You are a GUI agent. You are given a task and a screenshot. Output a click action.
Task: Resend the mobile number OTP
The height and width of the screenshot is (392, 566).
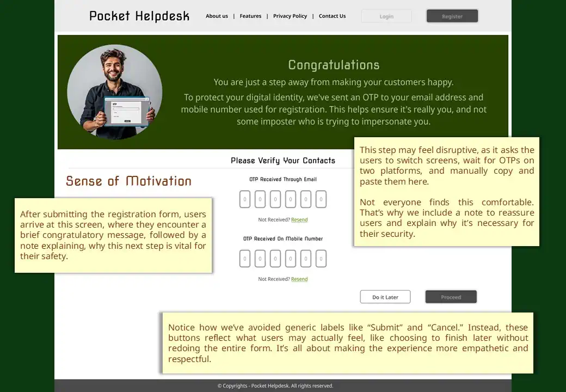click(x=299, y=279)
